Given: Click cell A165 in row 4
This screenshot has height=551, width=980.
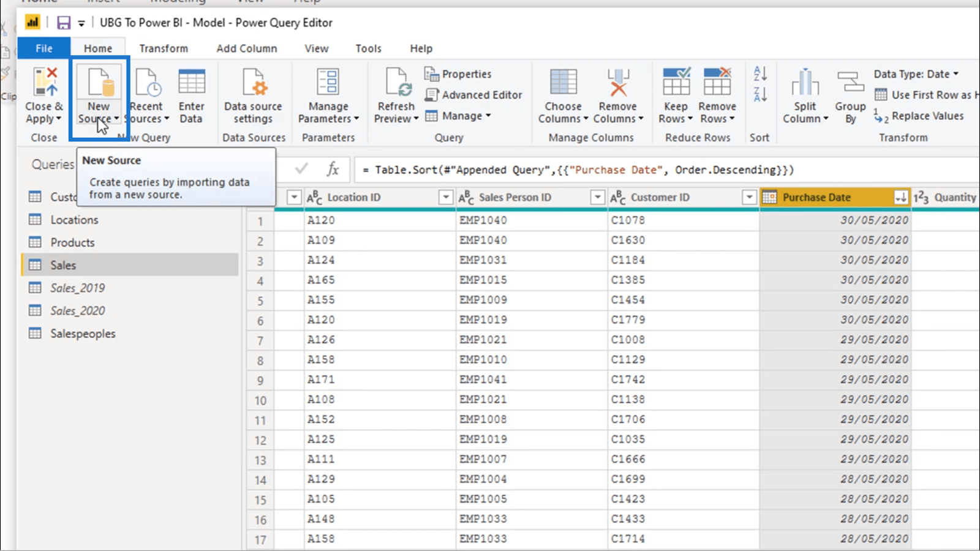Looking at the screenshot, I should tap(380, 280).
